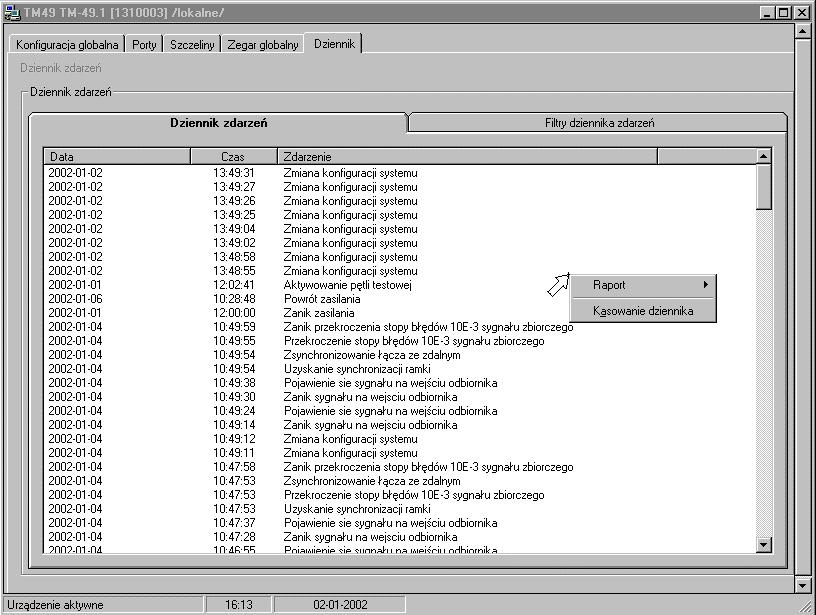Sort by the Zdarzenie column header
This screenshot has height=615, width=816.
[467, 157]
